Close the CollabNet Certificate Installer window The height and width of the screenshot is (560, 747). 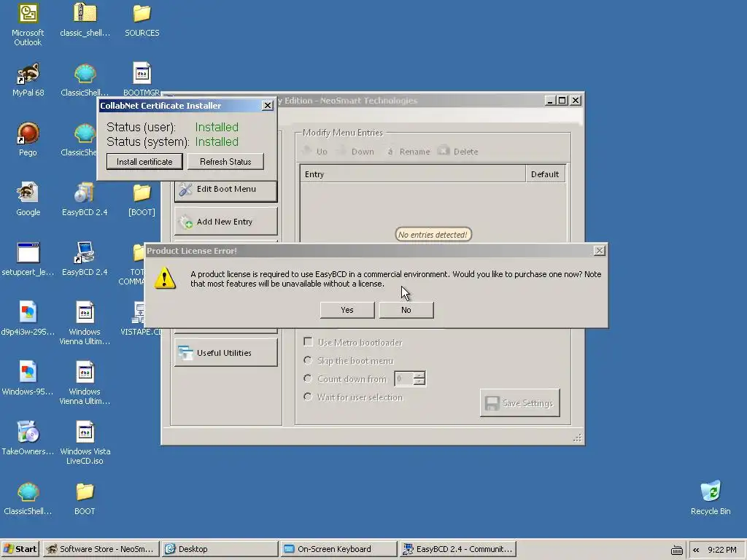267,105
